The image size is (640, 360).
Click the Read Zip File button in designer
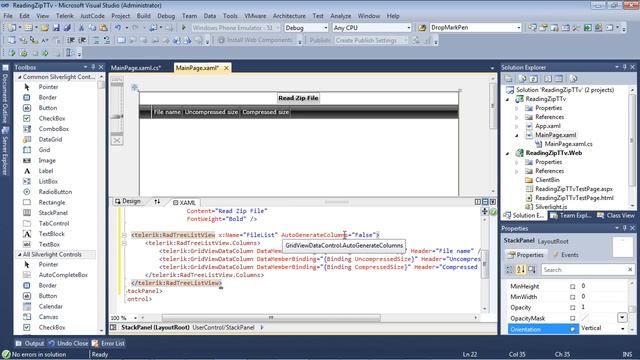click(298, 98)
